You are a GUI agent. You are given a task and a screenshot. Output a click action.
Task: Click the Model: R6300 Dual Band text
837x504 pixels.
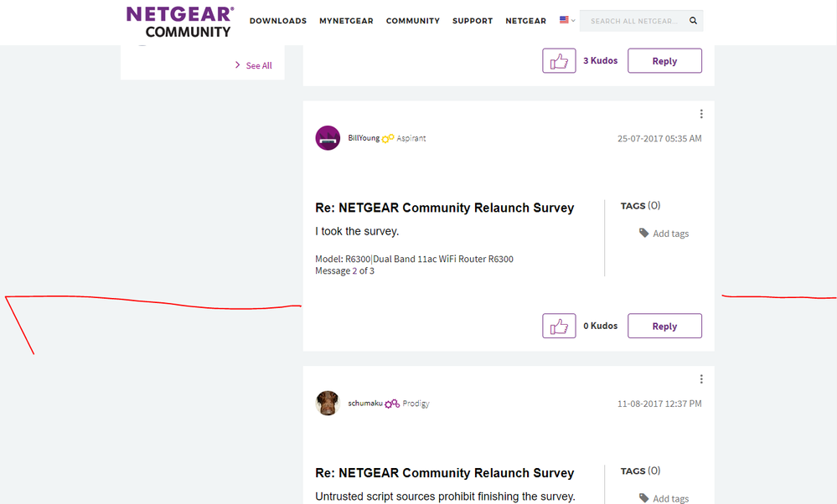(414, 260)
